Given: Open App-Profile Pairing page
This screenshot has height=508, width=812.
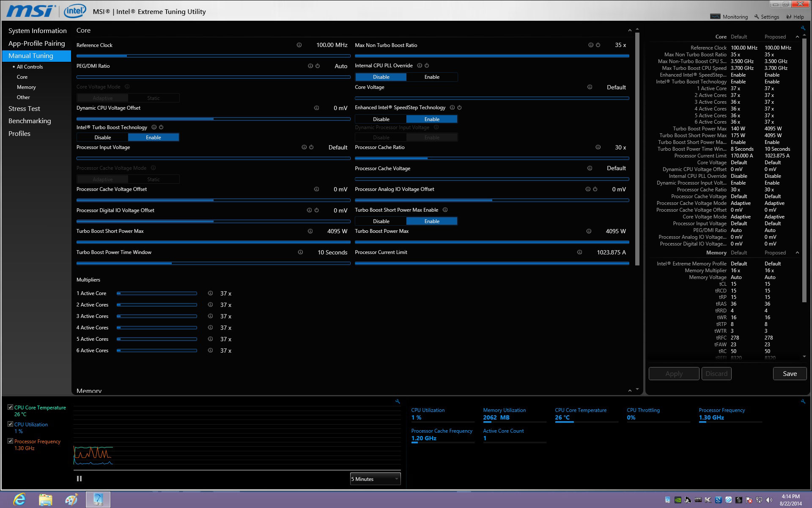Looking at the screenshot, I should pos(36,43).
